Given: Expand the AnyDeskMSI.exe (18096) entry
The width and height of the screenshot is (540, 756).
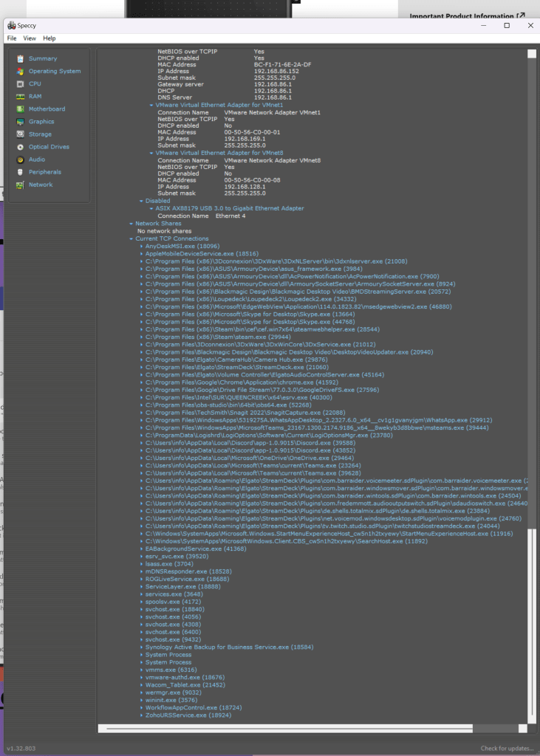Looking at the screenshot, I should [x=141, y=247].
